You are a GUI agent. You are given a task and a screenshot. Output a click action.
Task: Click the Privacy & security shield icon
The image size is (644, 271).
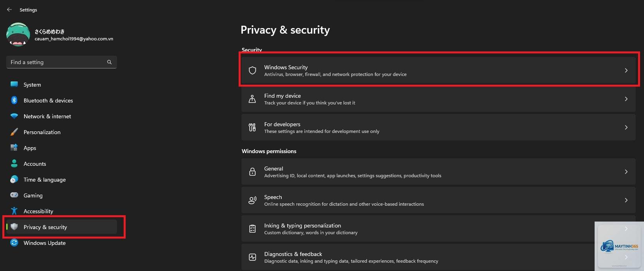[x=14, y=227]
